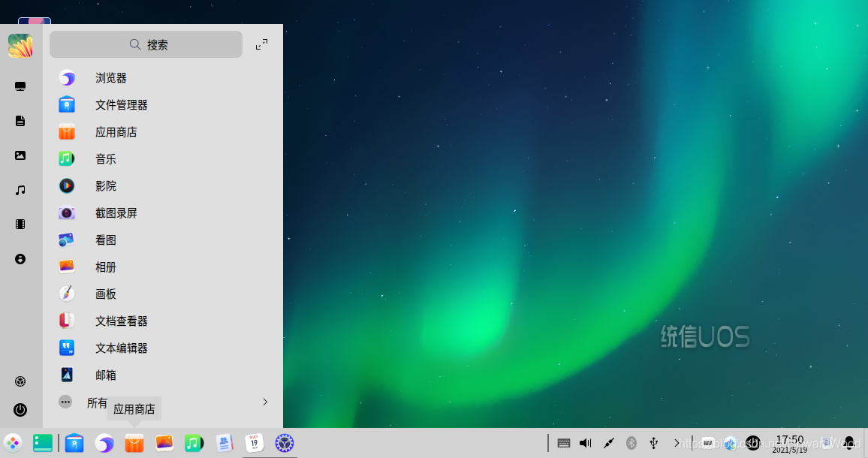The width and height of the screenshot is (868, 458).
Task: Switch launcher to fullscreen mode
Action: (262, 44)
